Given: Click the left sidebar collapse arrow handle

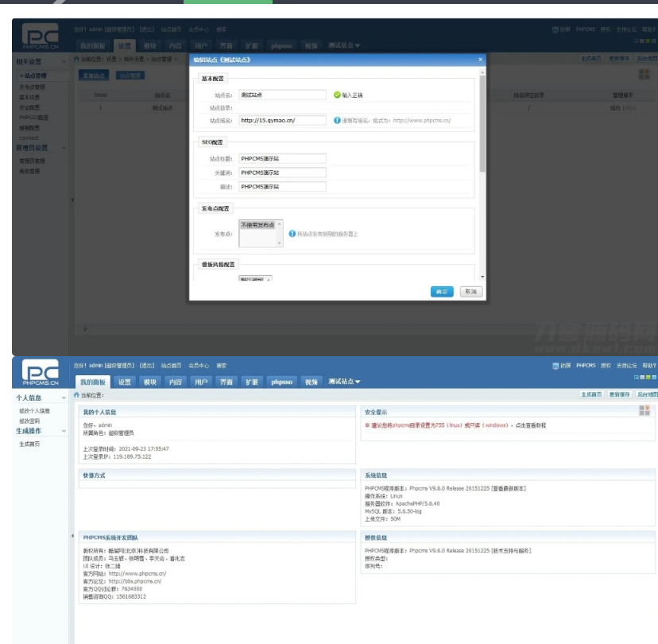Looking at the screenshot, I should [72, 535].
